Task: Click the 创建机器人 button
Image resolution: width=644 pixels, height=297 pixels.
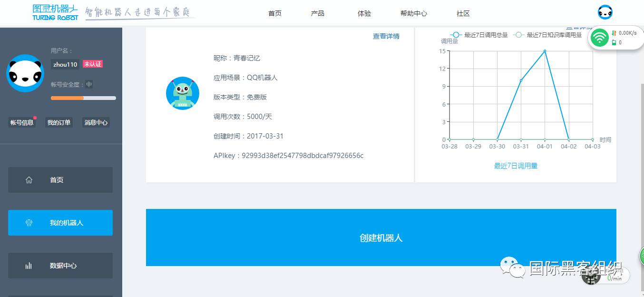Action: pyautogui.click(x=381, y=238)
